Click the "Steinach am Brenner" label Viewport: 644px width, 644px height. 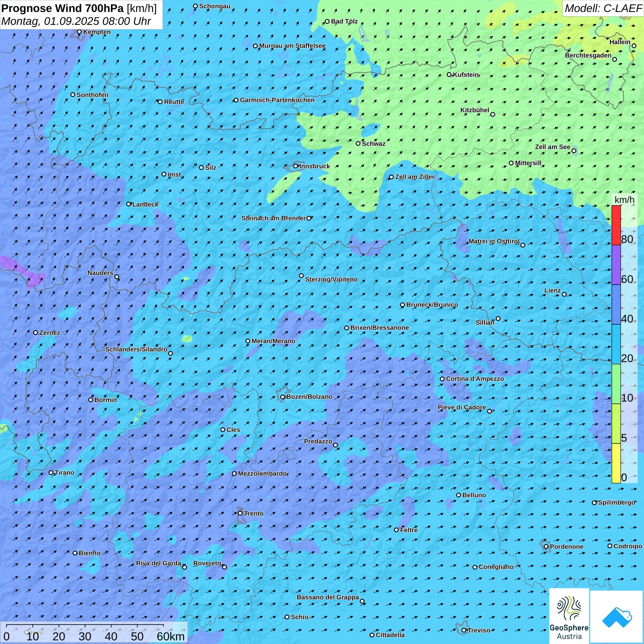point(274,218)
